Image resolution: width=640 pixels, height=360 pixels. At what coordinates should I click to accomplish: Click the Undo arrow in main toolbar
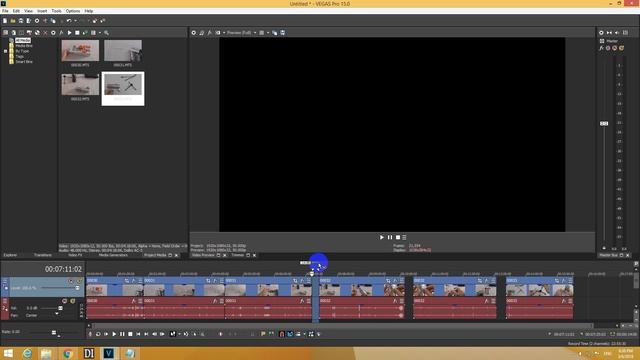tap(69, 21)
